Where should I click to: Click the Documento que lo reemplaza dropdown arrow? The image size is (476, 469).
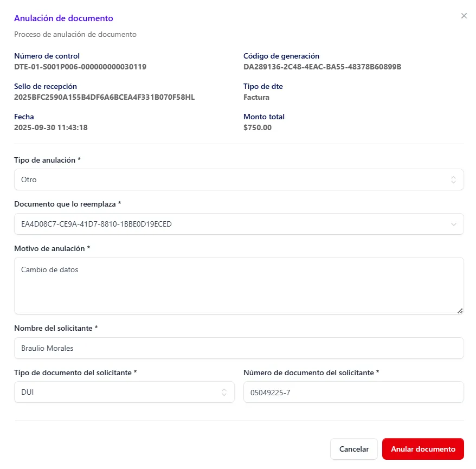click(x=454, y=223)
